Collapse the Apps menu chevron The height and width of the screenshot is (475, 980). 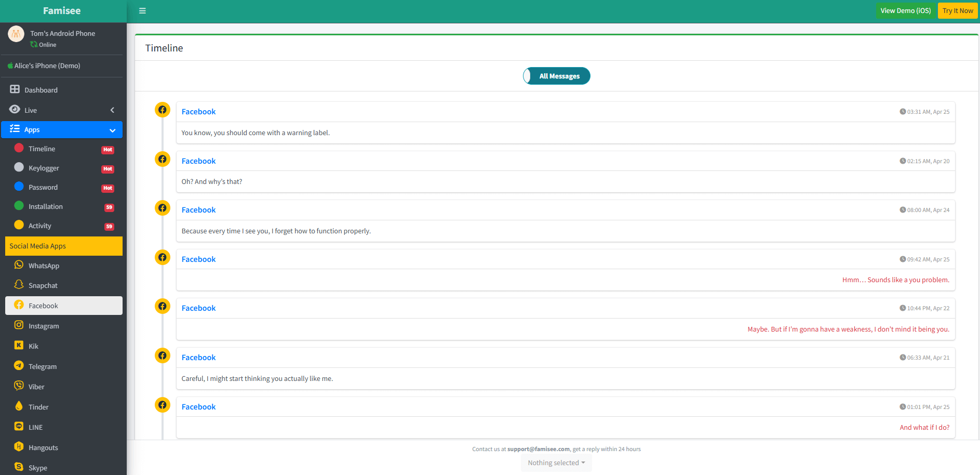(112, 130)
